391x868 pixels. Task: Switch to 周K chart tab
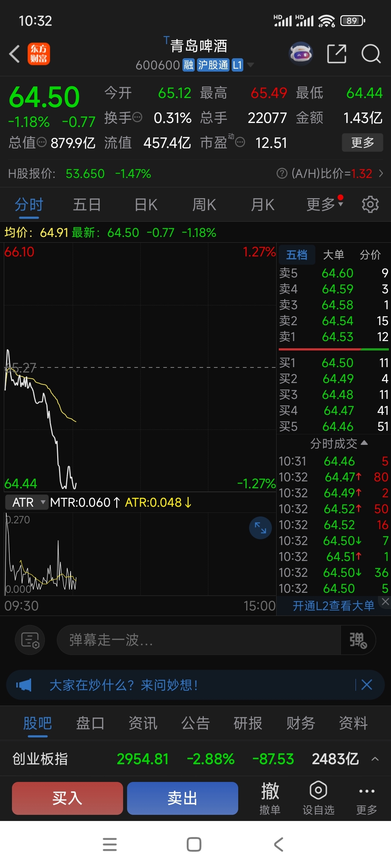click(204, 205)
